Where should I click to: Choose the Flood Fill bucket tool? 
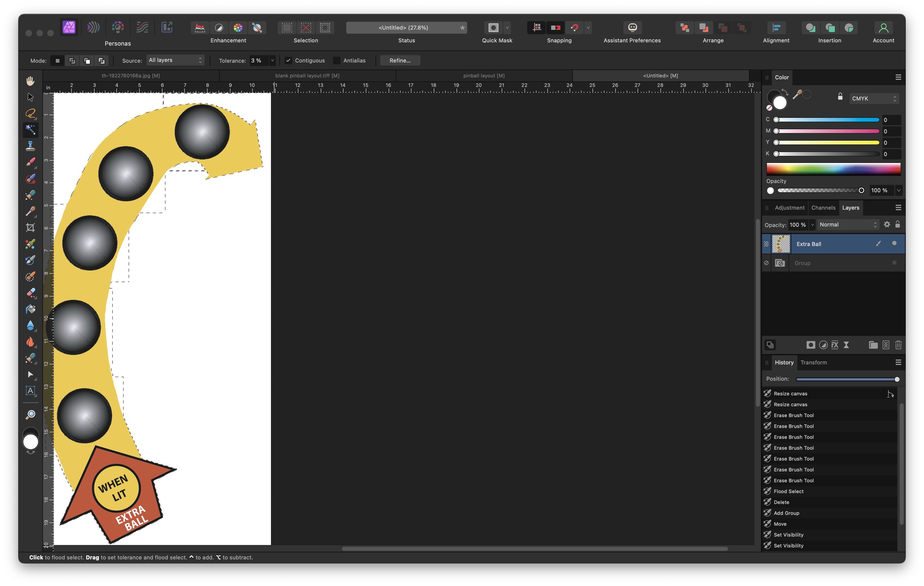click(x=30, y=309)
